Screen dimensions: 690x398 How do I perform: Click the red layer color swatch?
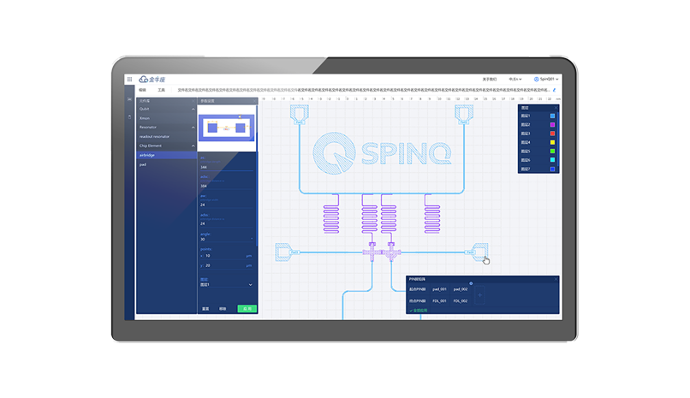point(552,133)
